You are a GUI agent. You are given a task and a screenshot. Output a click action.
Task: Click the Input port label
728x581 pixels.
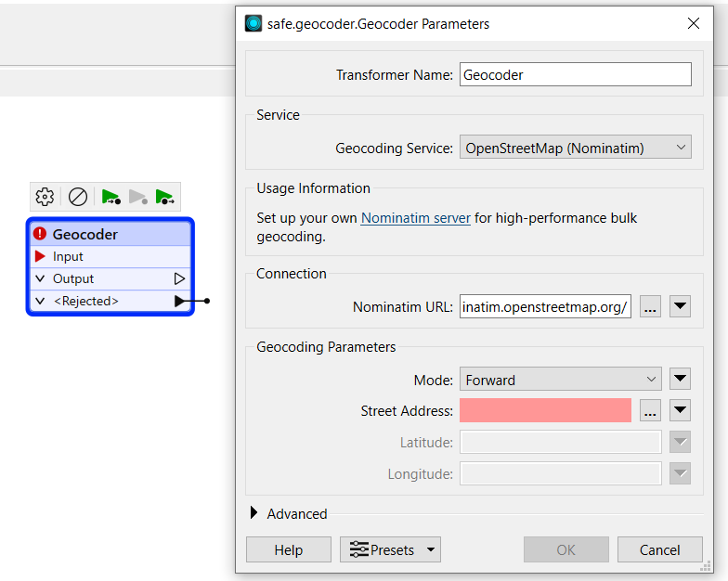(x=68, y=256)
